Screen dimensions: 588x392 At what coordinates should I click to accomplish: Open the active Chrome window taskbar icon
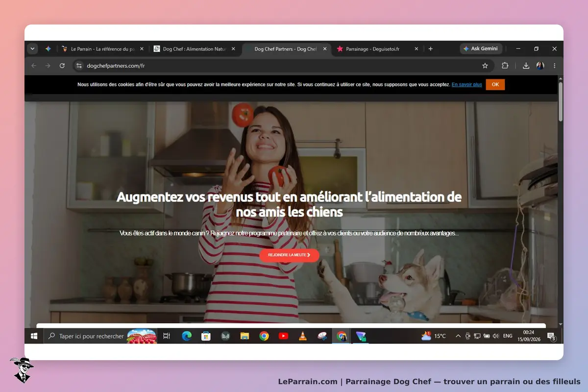[x=342, y=336]
